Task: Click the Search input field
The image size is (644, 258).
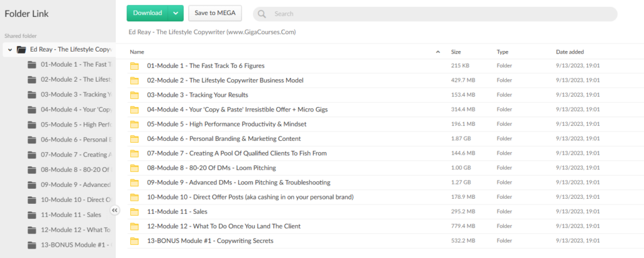Action: coord(440,14)
